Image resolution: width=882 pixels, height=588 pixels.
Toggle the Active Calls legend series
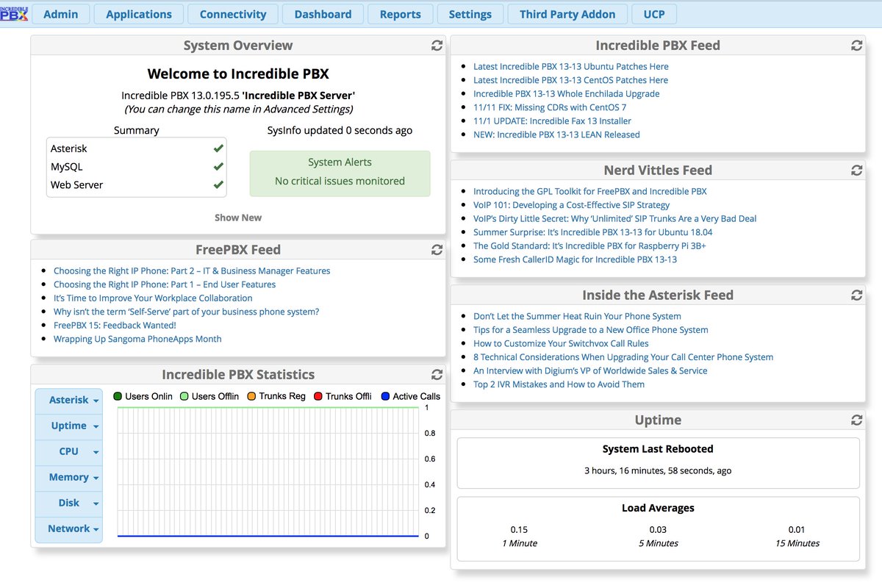[x=410, y=396]
